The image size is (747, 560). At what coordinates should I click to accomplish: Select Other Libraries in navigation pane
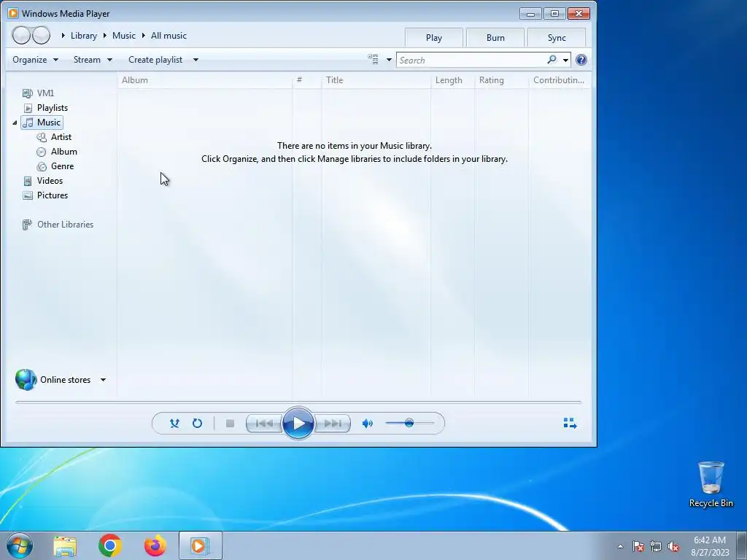(x=58, y=225)
